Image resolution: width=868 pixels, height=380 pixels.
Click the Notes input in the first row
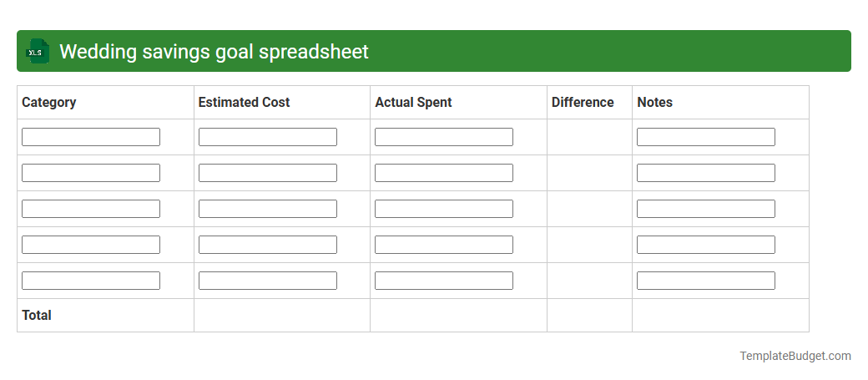point(706,137)
